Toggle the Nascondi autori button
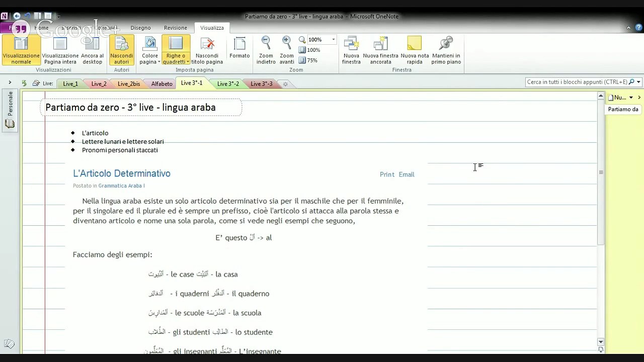Screen dimensions: 644x362 coord(122,50)
